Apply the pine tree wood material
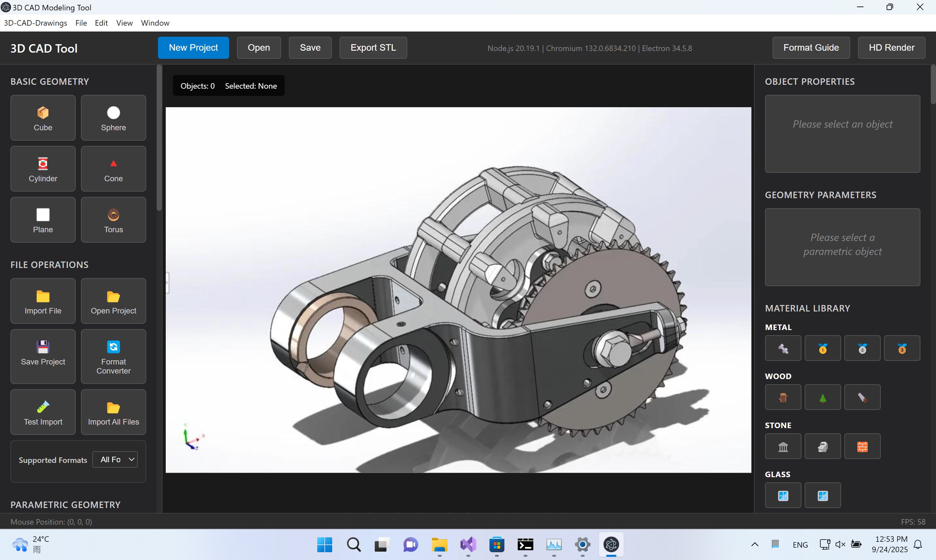 [x=823, y=397]
